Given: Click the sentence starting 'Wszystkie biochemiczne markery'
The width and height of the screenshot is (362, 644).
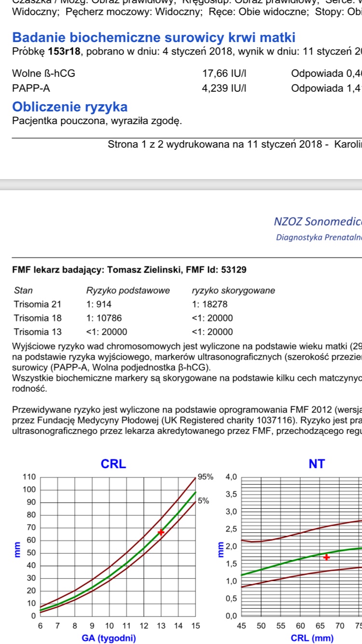Looking at the screenshot, I should 187,383.
